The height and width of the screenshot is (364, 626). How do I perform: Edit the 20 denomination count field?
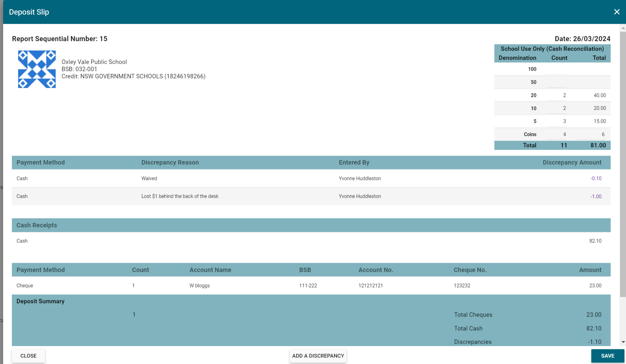556,95
